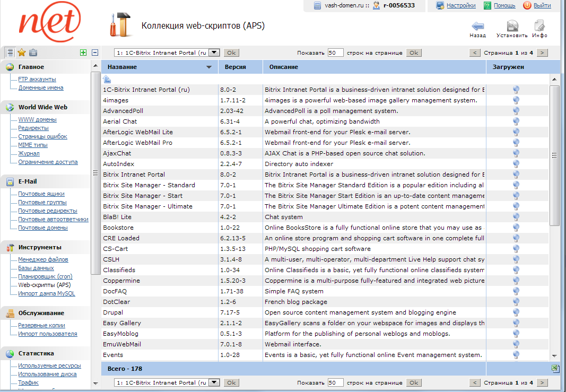Expand all sidebar sections with green plus

(83, 53)
